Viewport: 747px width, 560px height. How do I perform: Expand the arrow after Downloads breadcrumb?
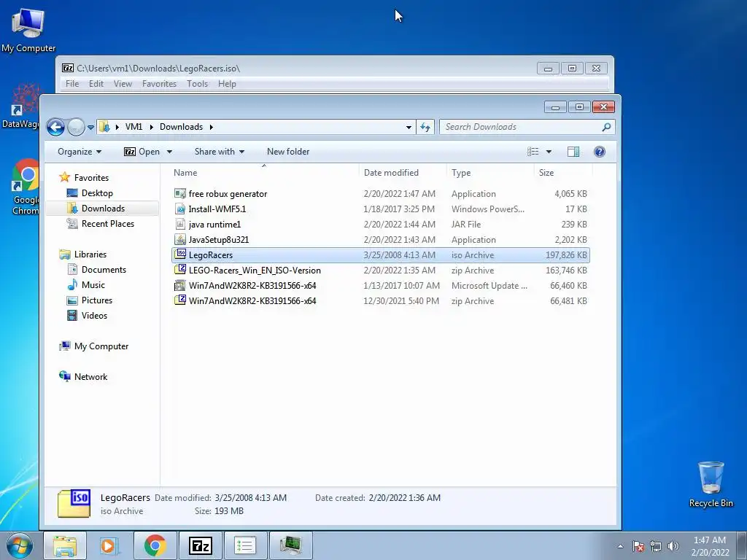(211, 127)
